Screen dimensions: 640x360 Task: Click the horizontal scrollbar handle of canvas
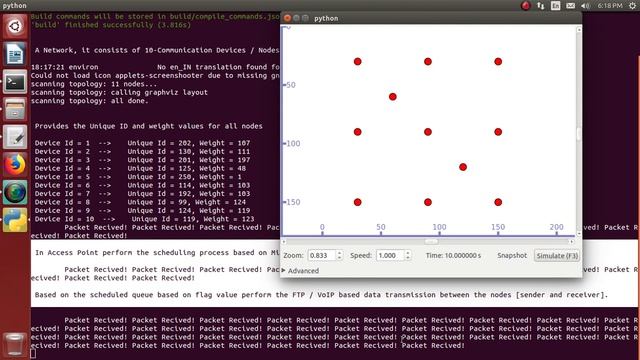[431, 242]
